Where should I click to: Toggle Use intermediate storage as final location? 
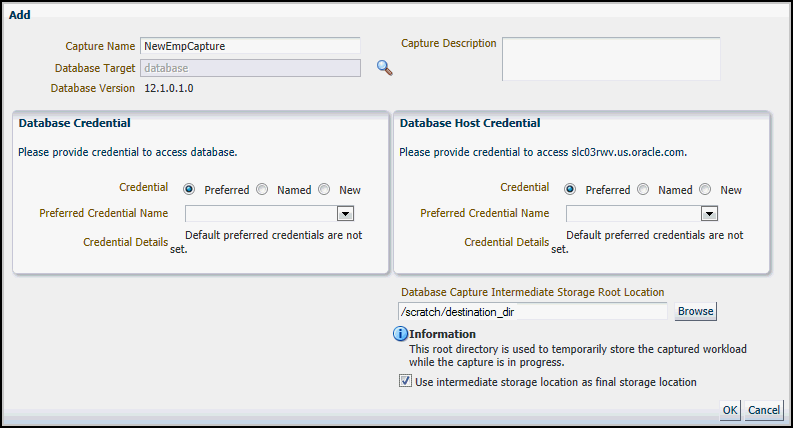coord(405,381)
